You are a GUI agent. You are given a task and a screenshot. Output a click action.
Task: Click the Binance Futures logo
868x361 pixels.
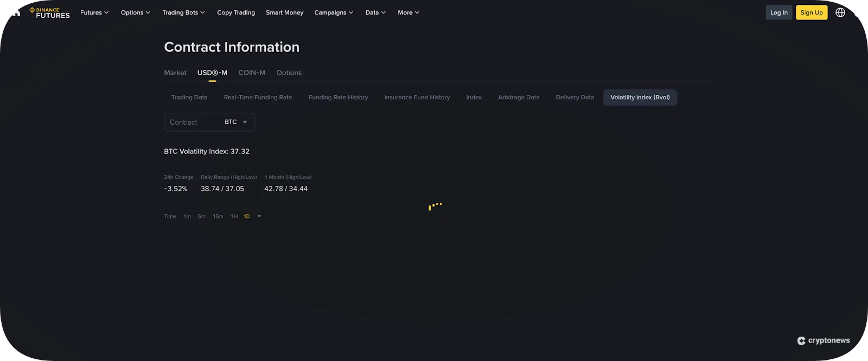pos(49,12)
